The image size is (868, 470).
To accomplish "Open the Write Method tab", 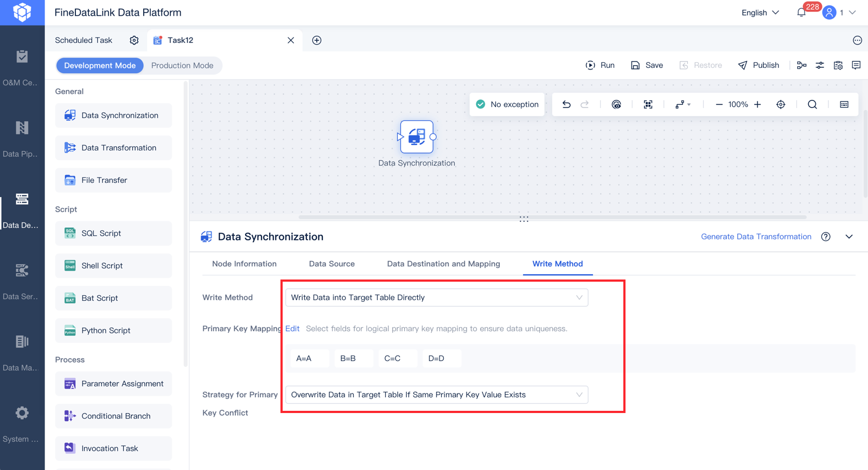I will click(557, 264).
